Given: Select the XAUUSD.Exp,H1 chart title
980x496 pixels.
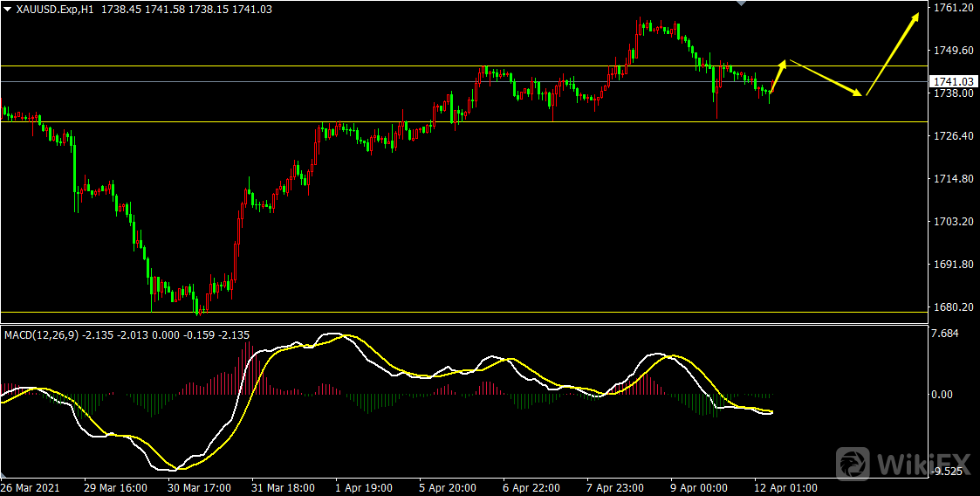Looking at the screenshot, I should click(56, 9).
